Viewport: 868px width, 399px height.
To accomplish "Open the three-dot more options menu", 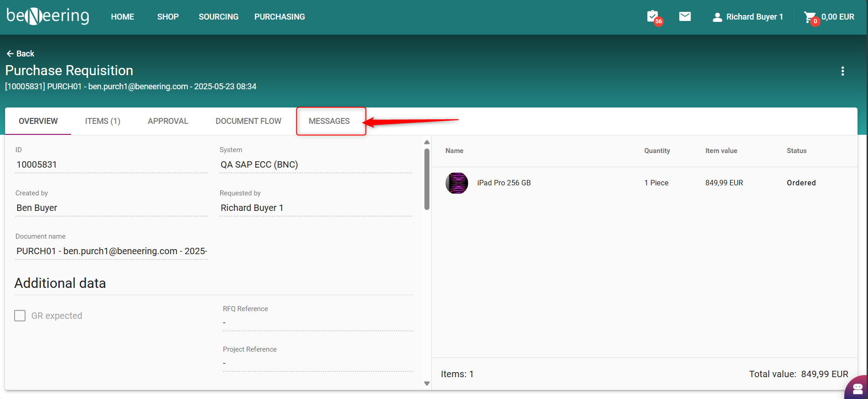I will coord(842,71).
